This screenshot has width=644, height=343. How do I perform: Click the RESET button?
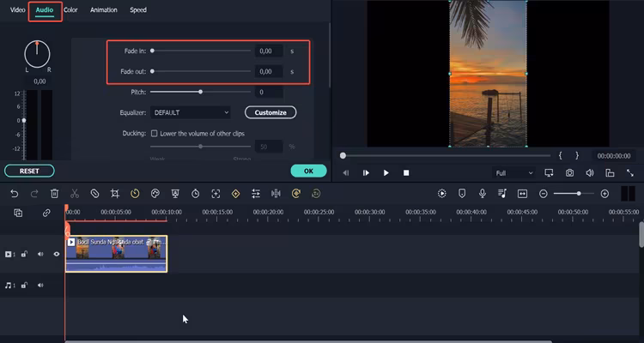[29, 171]
